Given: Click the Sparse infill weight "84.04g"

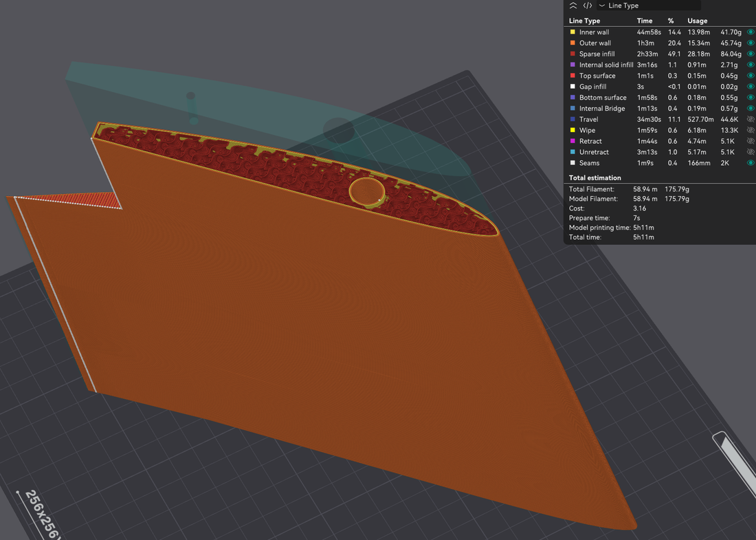Looking at the screenshot, I should click(x=731, y=54).
